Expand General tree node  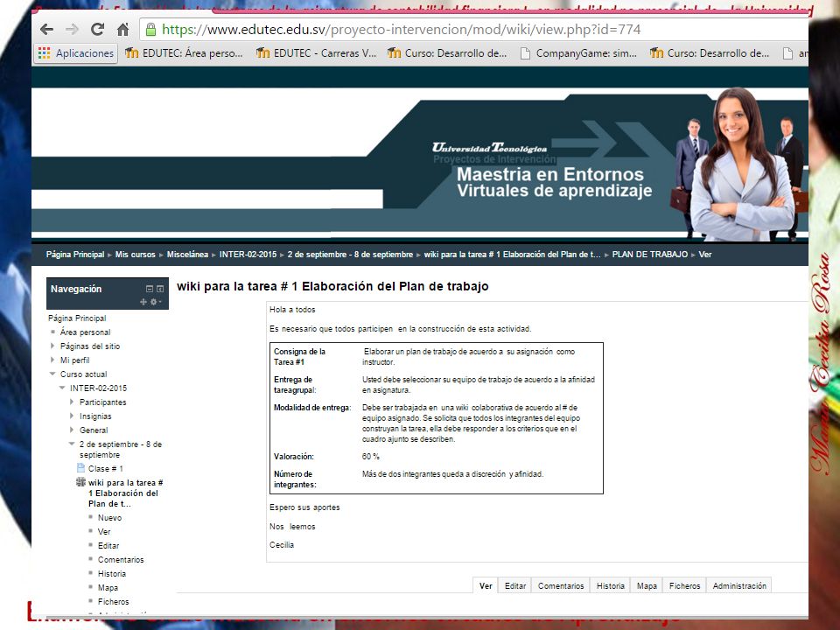[72, 430]
